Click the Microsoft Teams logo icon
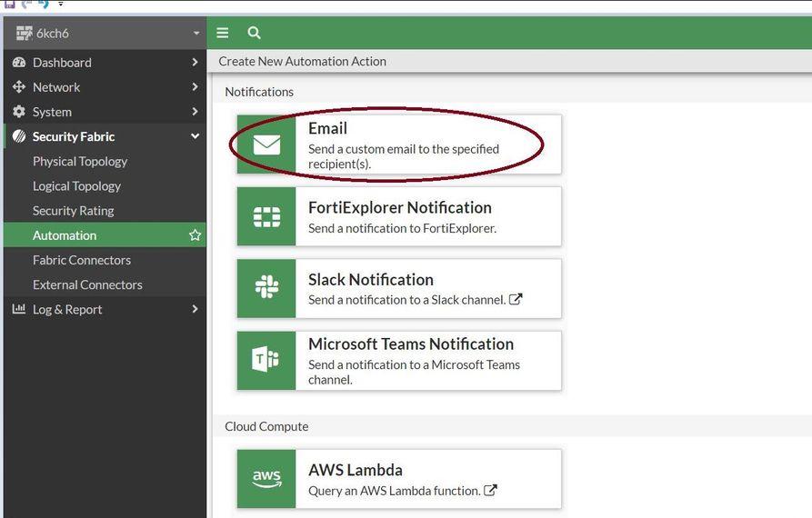The height and width of the screenshot is (518, 812). 266,360
